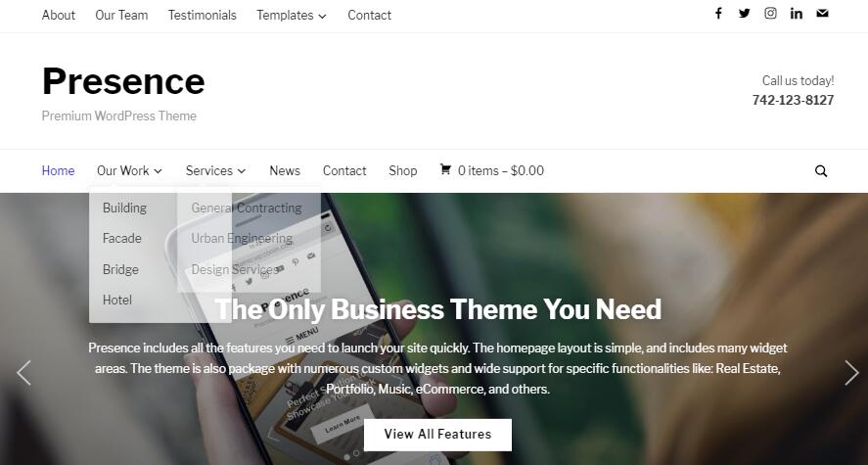
Task: Expand the Services dropdown menu
Action: pos(216,170)
